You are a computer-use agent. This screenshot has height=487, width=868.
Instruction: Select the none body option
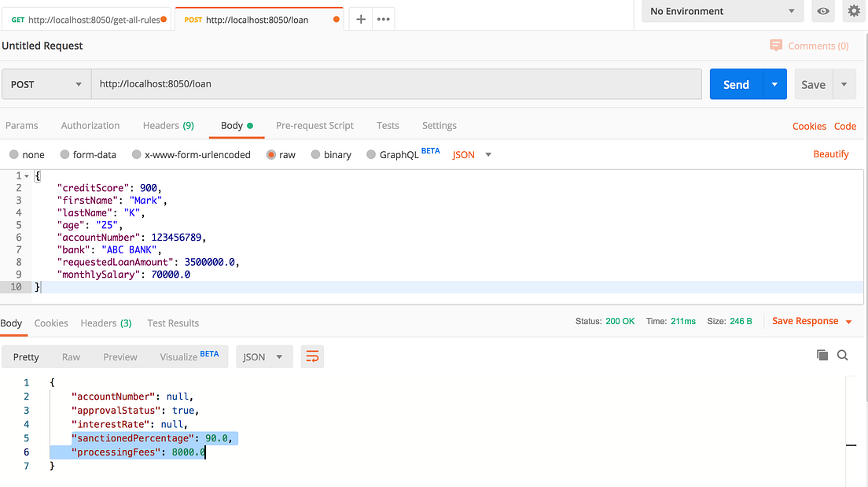[27, 154]
